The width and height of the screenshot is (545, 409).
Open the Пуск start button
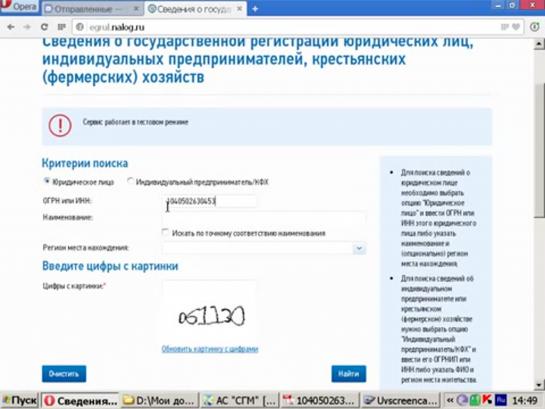pos(20,400)
